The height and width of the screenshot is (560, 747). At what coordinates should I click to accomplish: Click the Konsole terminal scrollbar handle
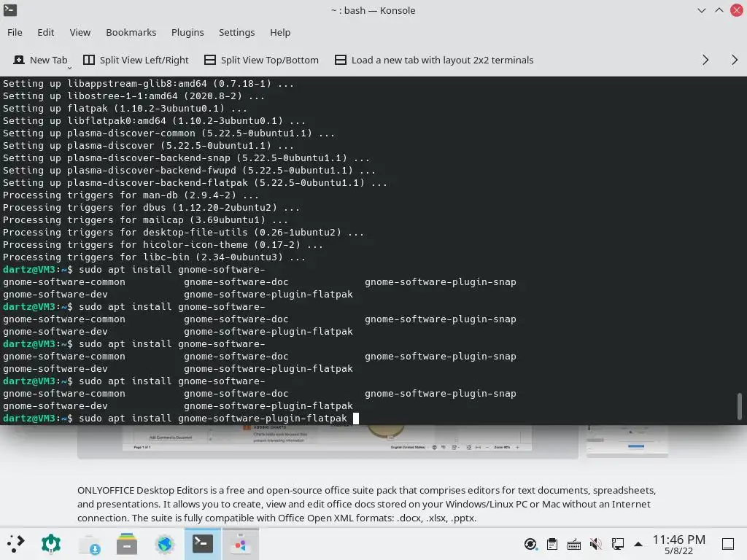740,406
